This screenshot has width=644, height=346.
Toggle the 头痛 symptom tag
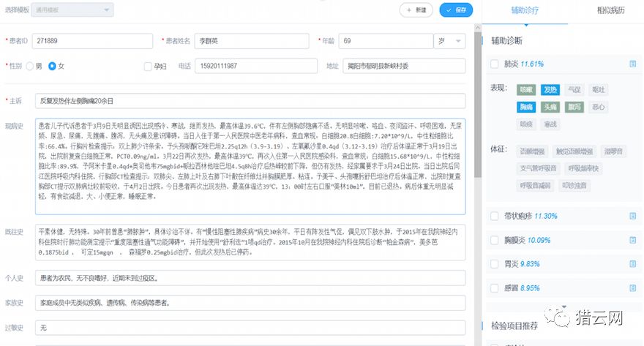550,107
